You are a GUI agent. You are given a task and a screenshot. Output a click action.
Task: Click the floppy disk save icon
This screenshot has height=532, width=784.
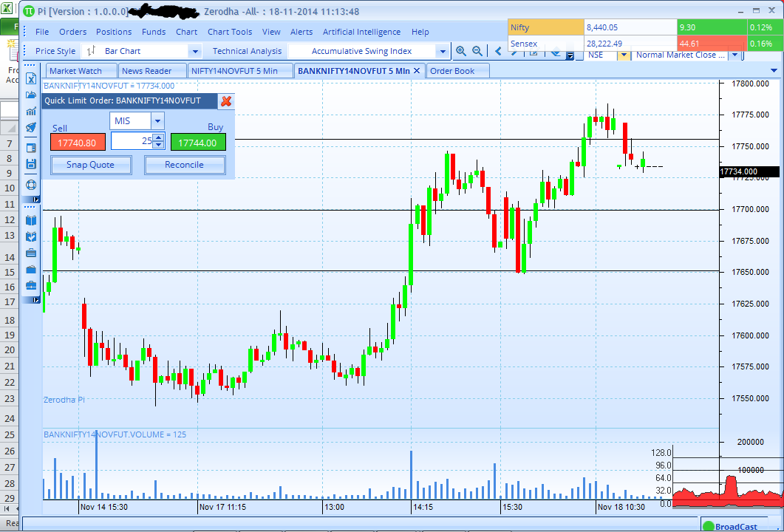tap(31, 163)
